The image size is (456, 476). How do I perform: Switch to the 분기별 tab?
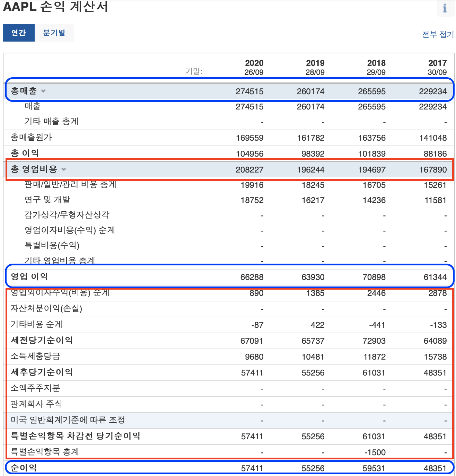54,33
